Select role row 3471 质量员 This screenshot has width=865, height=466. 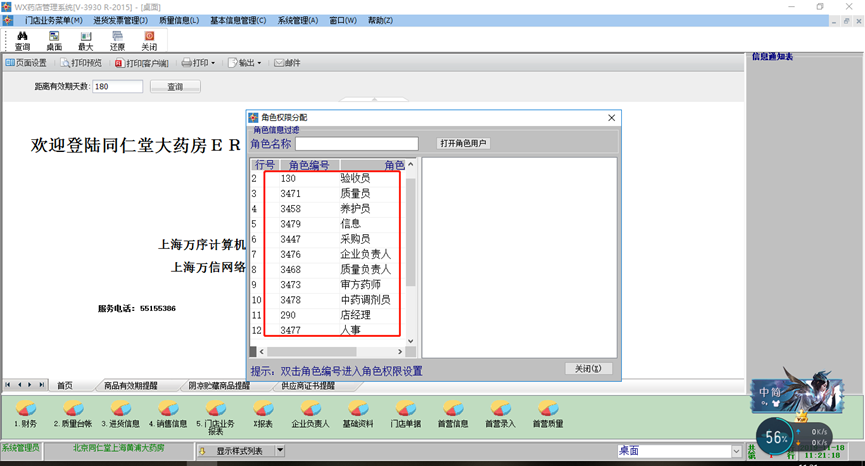point(328,194)
